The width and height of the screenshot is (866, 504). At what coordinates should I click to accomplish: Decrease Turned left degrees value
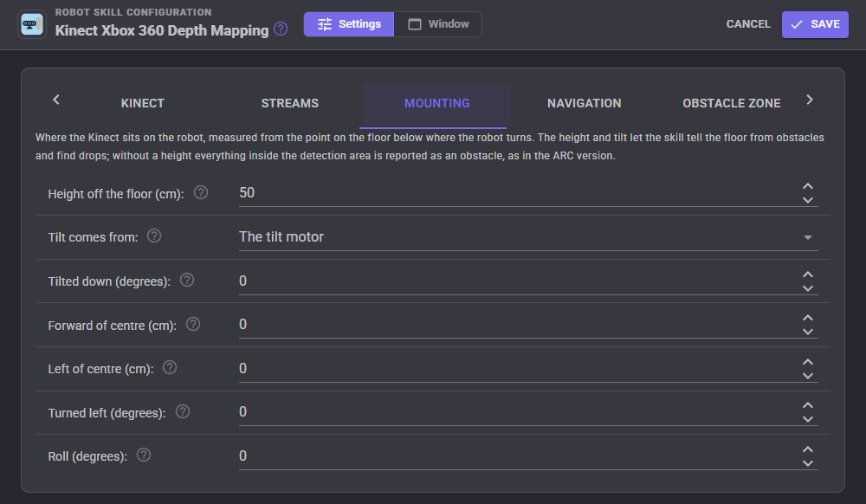(807, 419)
